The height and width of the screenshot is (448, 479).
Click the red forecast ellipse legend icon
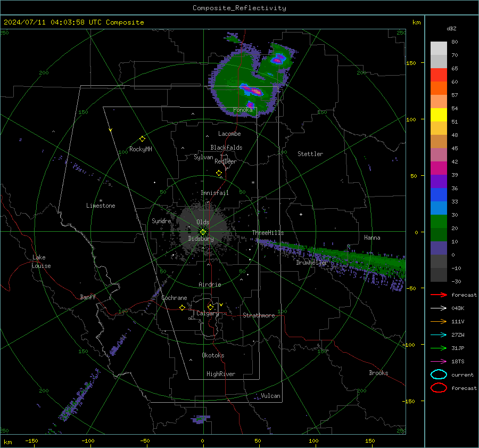click(x=439, y=388)
